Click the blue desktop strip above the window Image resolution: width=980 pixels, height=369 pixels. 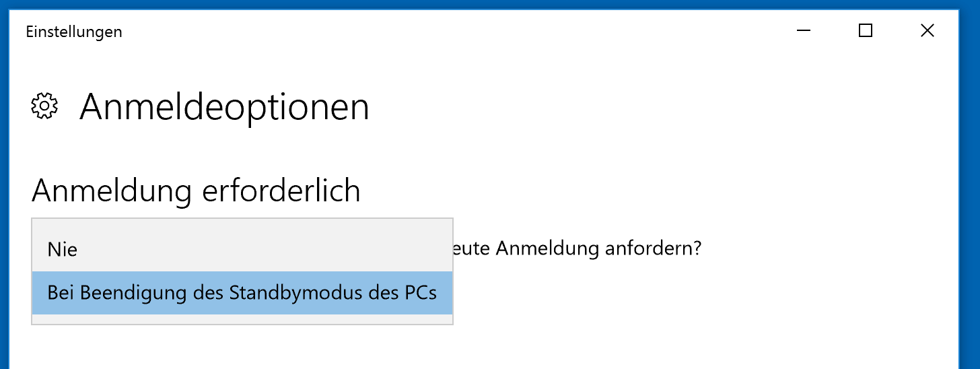click(x=490, y=4)
